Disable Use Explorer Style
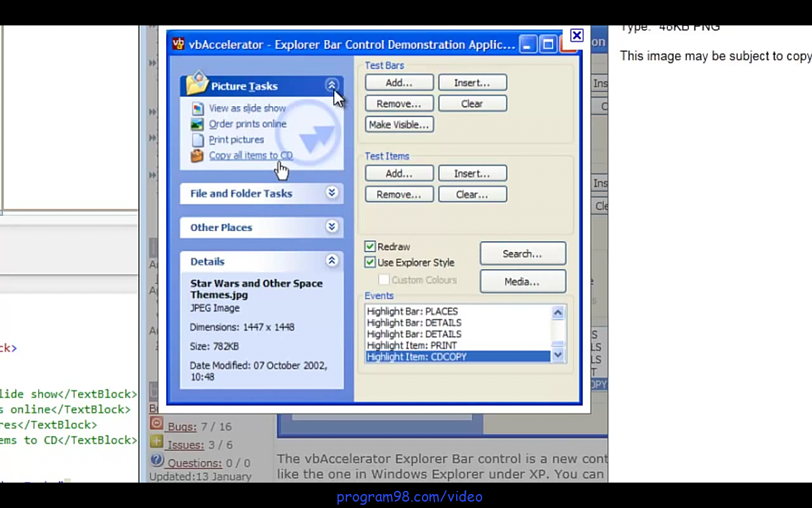Image resolution: width=812 pixels, height=508 pixels. tap(370, 262)
